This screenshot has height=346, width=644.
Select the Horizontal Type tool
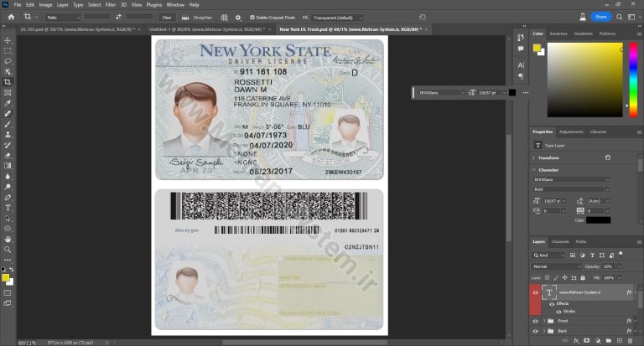[8, 208]
